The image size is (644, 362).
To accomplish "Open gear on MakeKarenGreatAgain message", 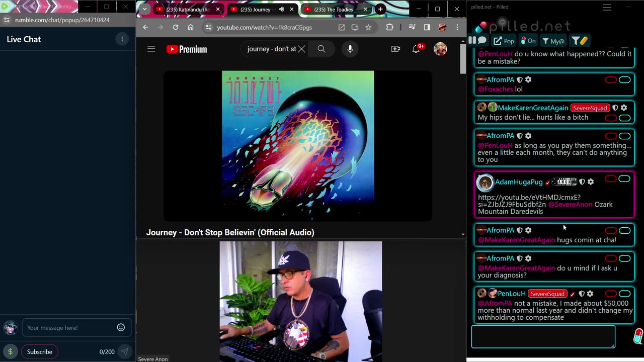I will 624,108.
